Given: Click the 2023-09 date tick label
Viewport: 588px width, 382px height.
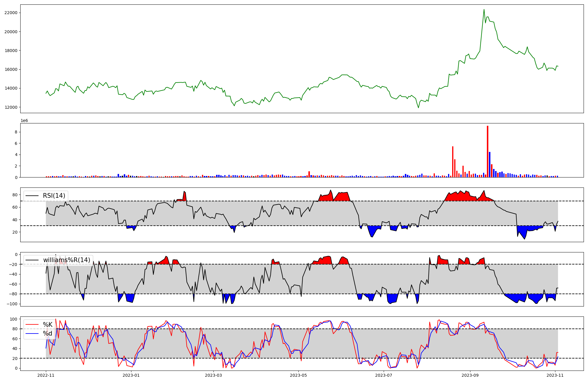Looking at the screenshot, I should click(470, 375).
